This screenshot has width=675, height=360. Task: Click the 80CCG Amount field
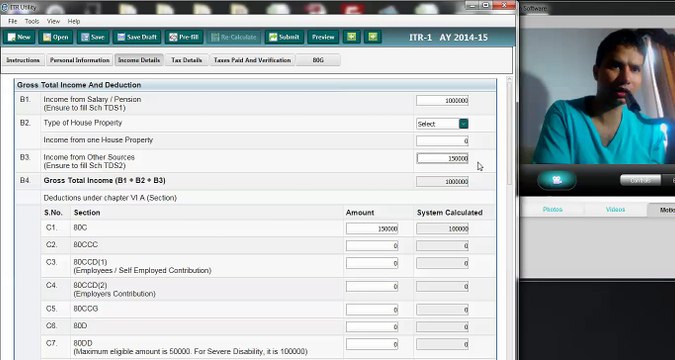point(372,310)
